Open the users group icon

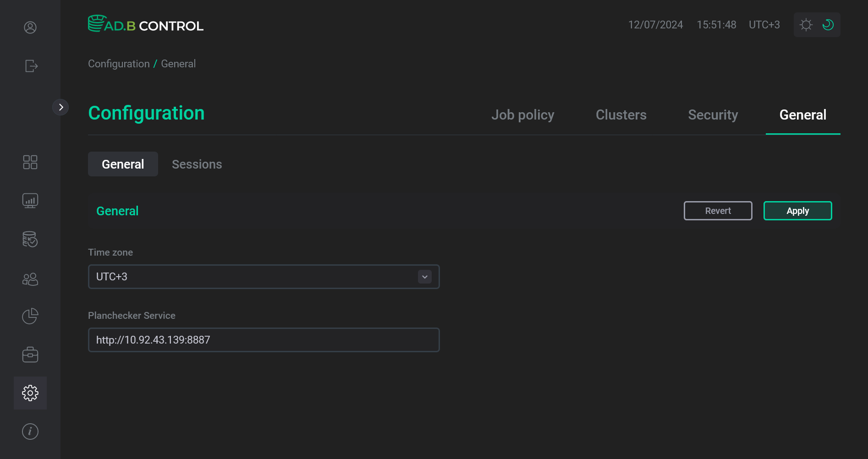point(30,279)
